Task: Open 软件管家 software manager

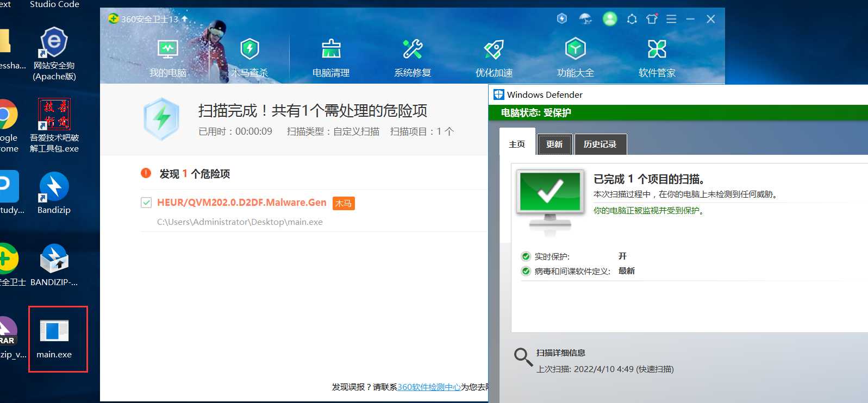Action: click(657, 58)
